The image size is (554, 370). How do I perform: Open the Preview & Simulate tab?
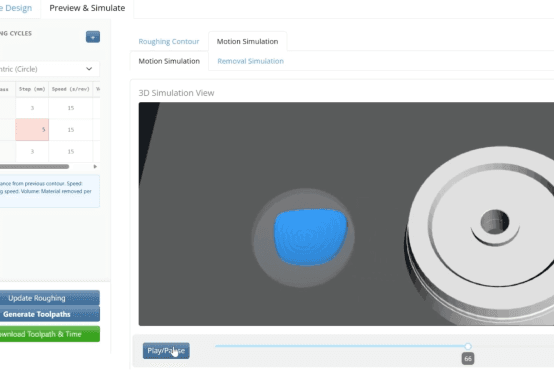[x=87, y=8]
